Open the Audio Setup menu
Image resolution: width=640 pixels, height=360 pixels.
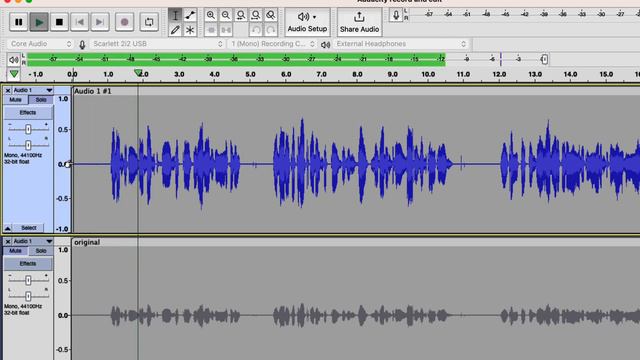[307, 22]
